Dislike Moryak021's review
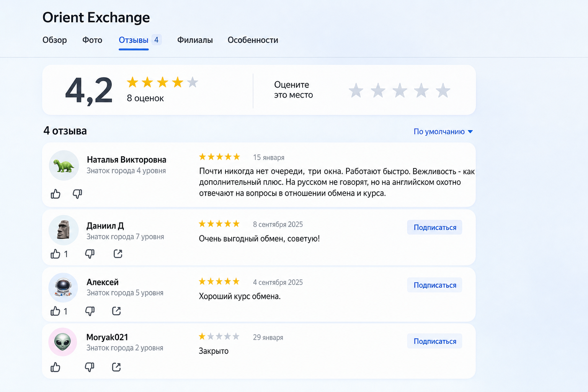Image resolution: width=588 pixels, height=392 pixels. click(x=90, y=367)
